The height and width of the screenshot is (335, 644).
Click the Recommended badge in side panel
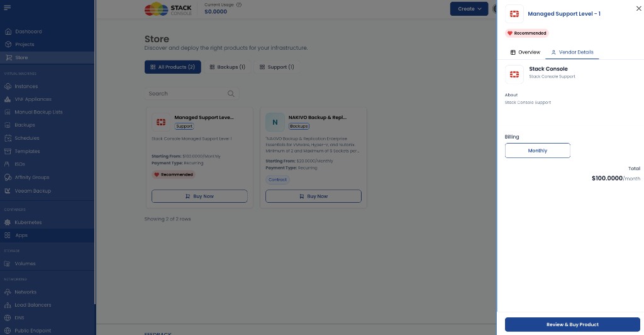527,33
